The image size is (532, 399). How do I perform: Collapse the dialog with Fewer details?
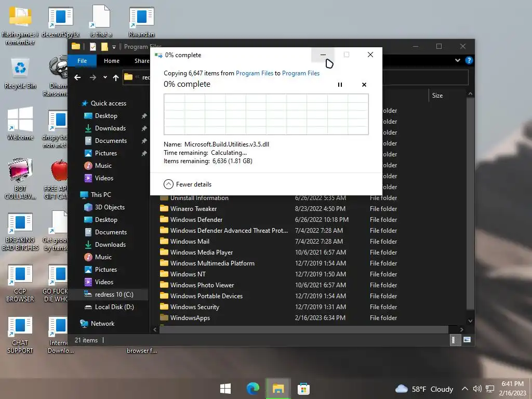click(187, 184)
